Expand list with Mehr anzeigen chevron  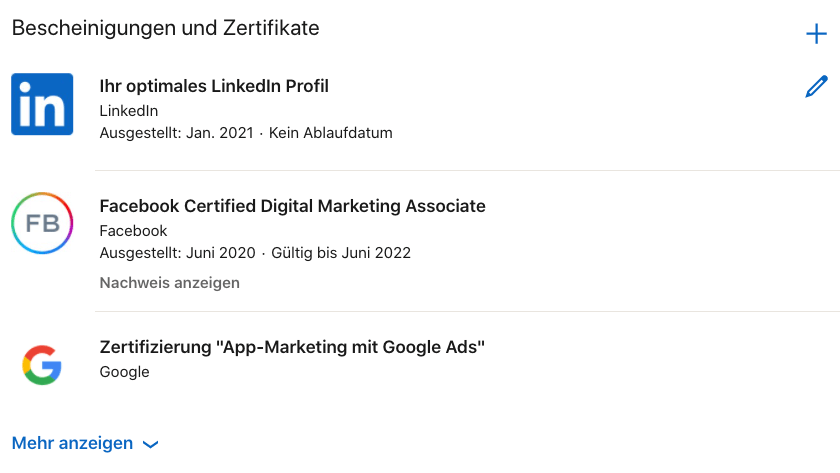pyautogui.click(x=151, y=444)
